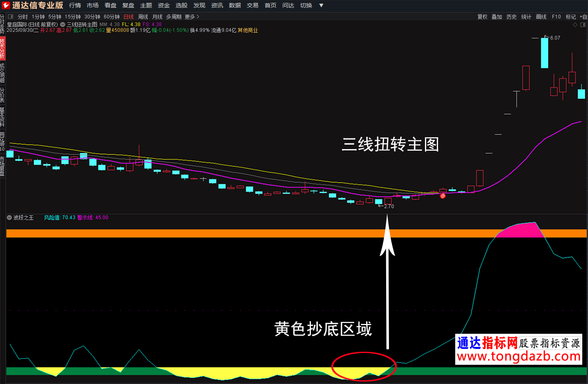Open the 主题 menu
Viewport: 588px width, 384px height.
pyautogui.click(x=146, y=5)
